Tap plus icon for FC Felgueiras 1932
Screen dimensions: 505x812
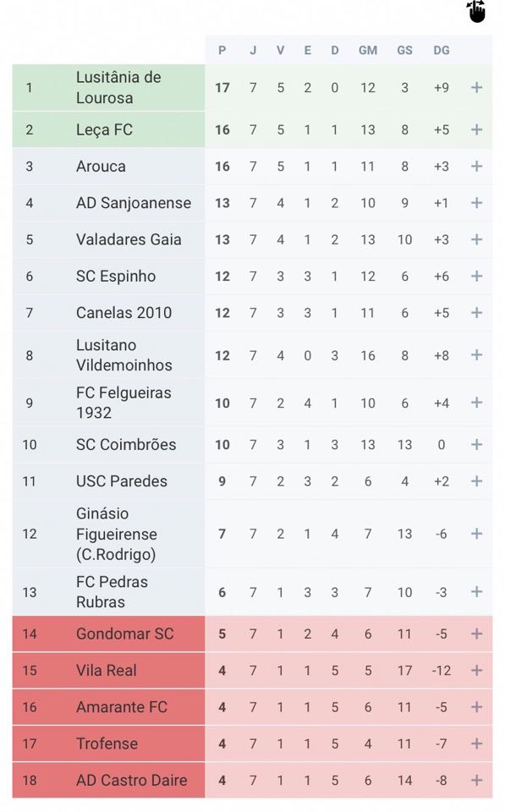(x=476, y=403)
